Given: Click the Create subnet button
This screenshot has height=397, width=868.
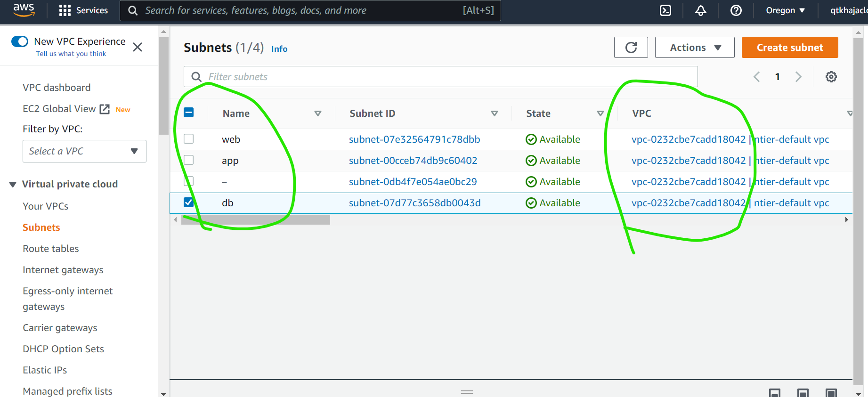Looking at the screenshot, I should click(790, 48).
